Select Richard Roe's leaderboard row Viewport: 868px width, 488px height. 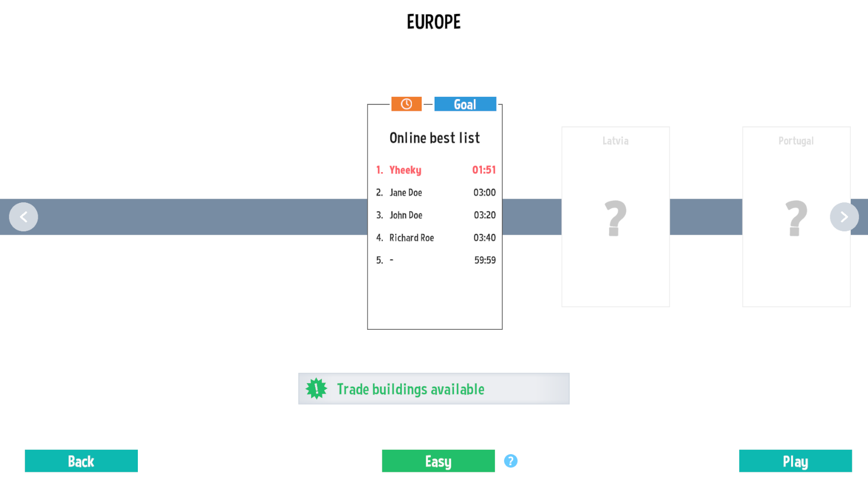[x=435, y=238]
